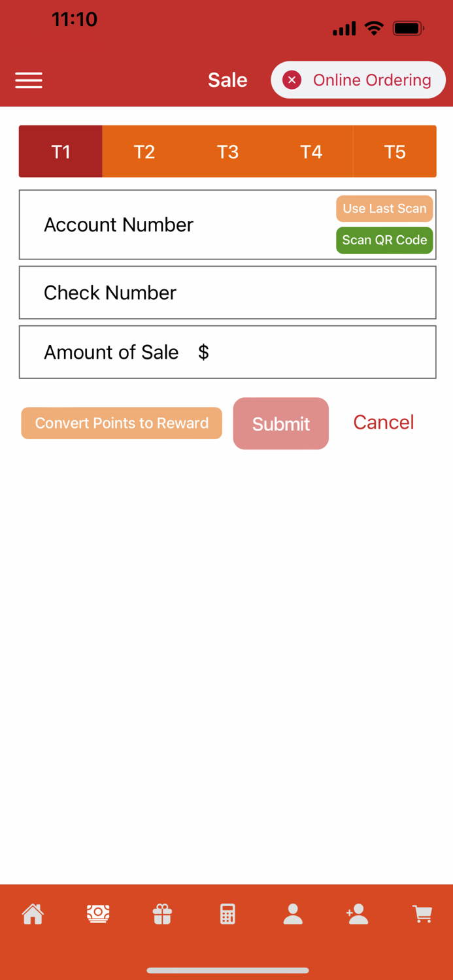Image resolution: width=453 pixels, height=980 pixels.
Task: Open the Home screen icon
Action: point(33,914)
